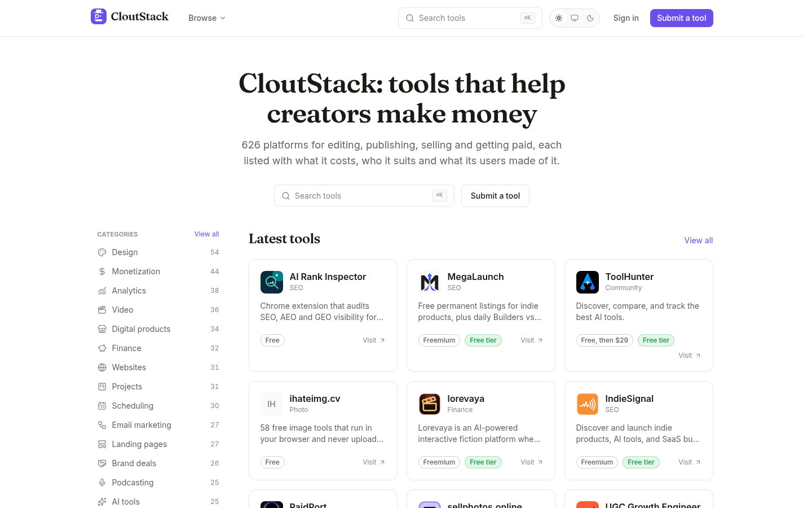Click the header Search tools field
The image size is (812, 508).
tap(470, 18)
